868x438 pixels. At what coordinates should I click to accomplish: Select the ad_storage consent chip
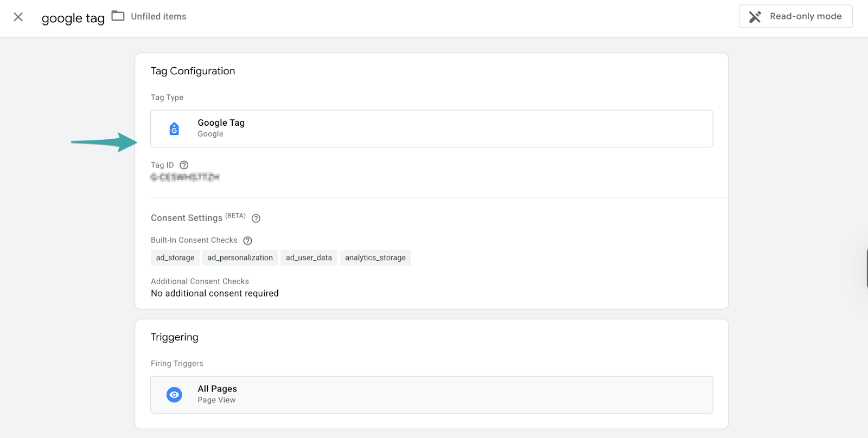[x=175, y=257]
